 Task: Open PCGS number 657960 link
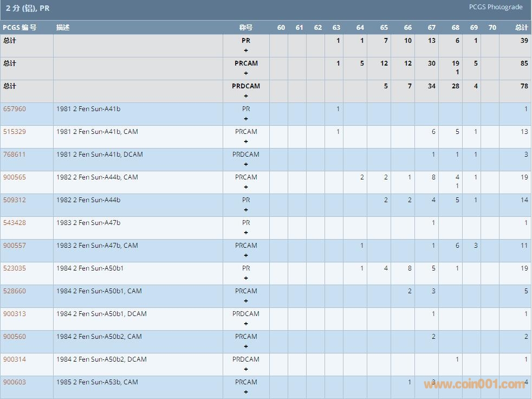tap(14, 109)
